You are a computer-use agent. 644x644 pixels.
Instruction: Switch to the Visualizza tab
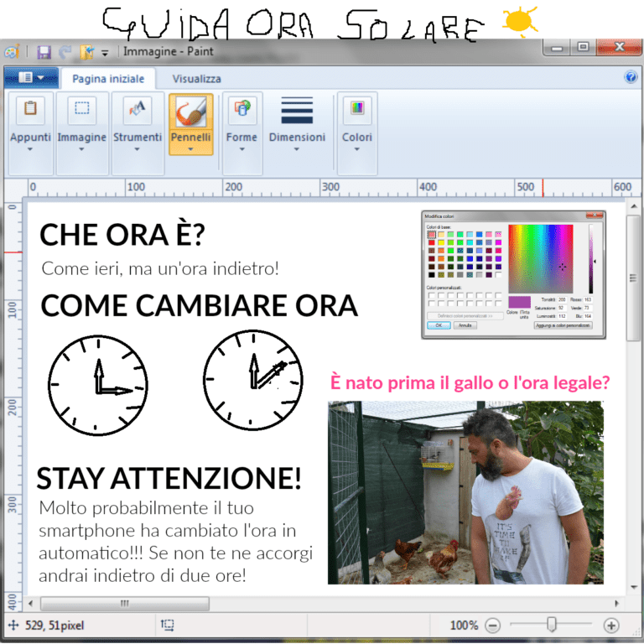[x=197, y=79]
